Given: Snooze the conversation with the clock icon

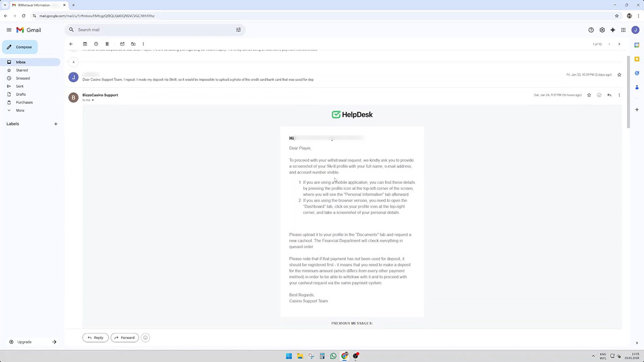Looking at the screenshot, I should 96,44.
